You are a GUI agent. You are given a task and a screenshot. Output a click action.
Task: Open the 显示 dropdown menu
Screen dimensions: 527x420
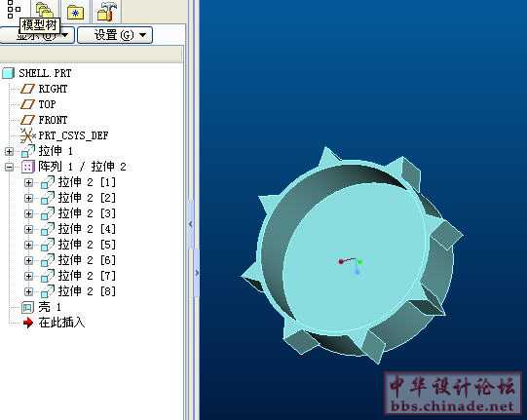click(37, 35)
